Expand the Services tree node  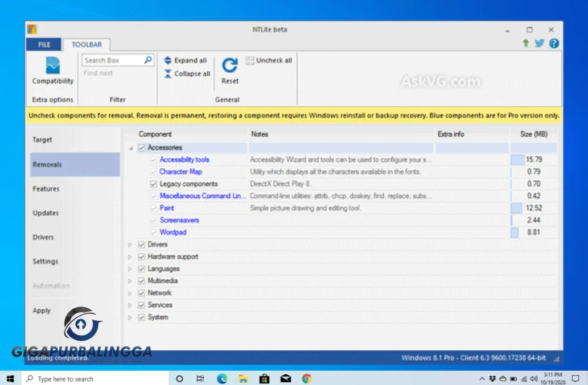click(x=130, y=305)
